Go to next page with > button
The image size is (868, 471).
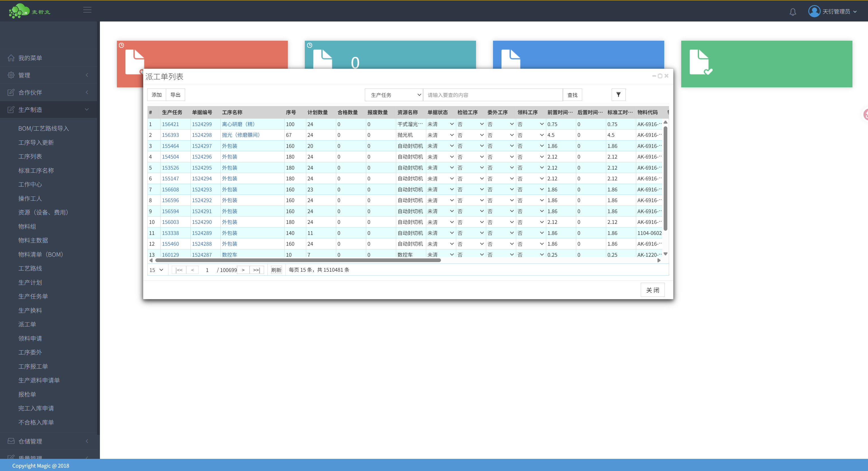point(243,270)
